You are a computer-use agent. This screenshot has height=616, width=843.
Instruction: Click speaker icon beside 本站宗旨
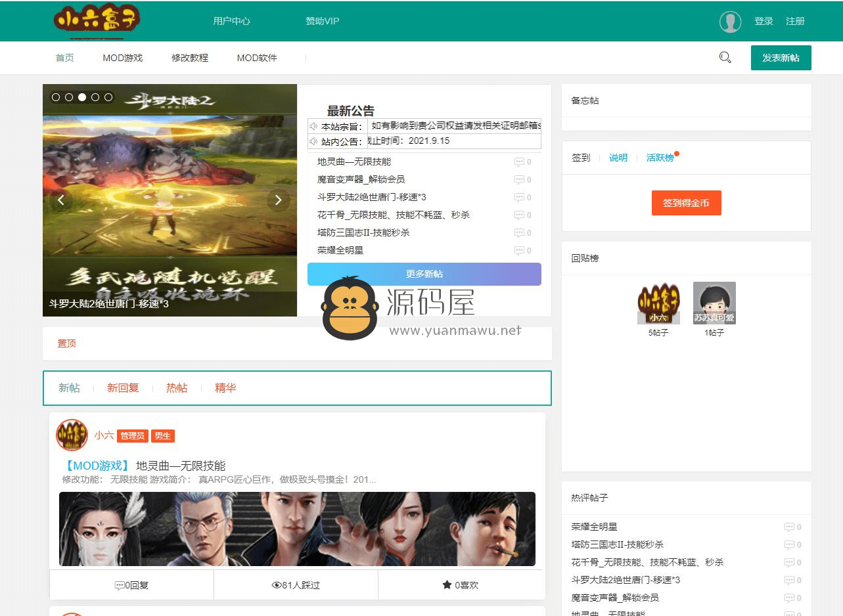coord(313,126)
